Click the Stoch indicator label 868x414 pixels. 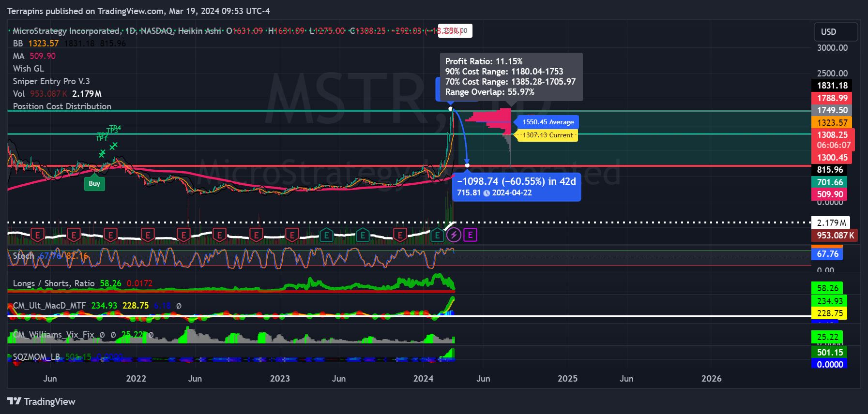(23, 256)
